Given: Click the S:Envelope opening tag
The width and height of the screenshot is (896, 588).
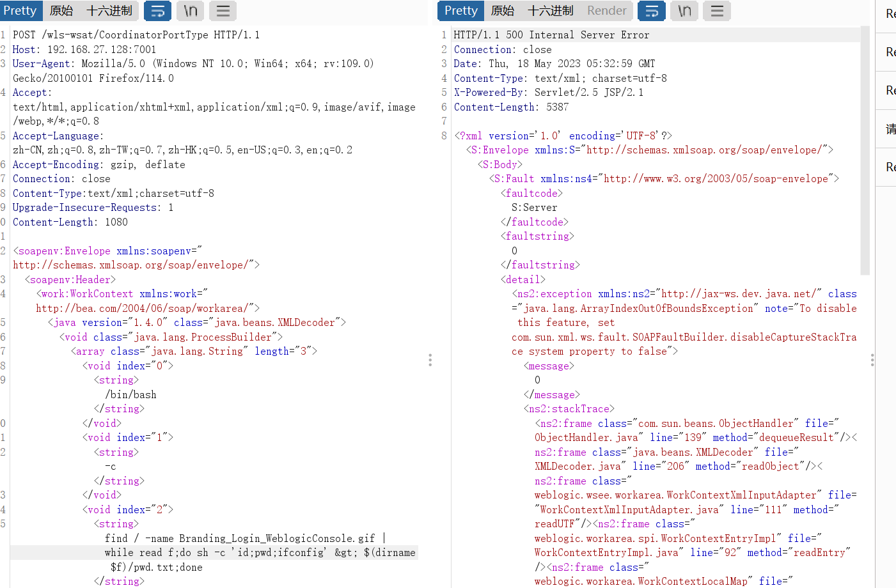Looking at the screenshot, I should (650, 150).
